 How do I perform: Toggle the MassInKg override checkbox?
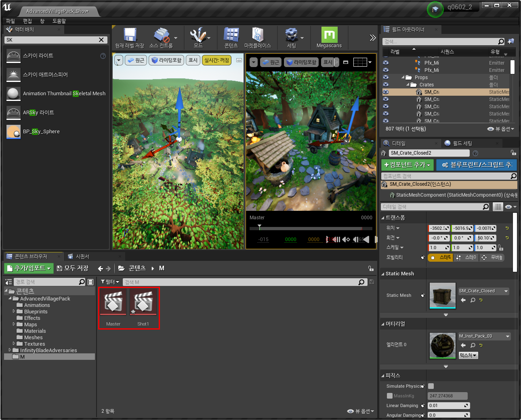click(390, 396)
